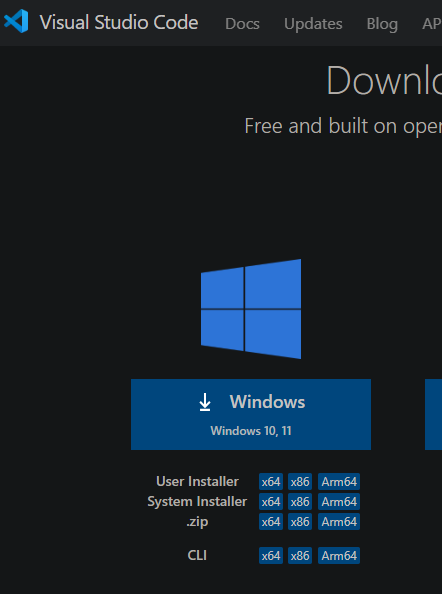Click the 'User Installer' label text
Viewport: 442px width, 594px height.
click(197, 481)
